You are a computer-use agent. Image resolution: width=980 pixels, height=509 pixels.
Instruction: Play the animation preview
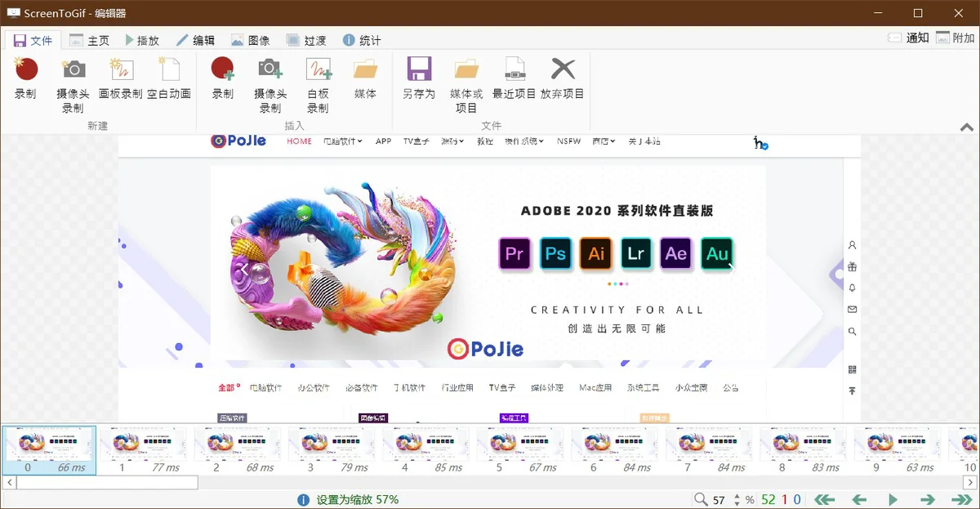[893, 499]
